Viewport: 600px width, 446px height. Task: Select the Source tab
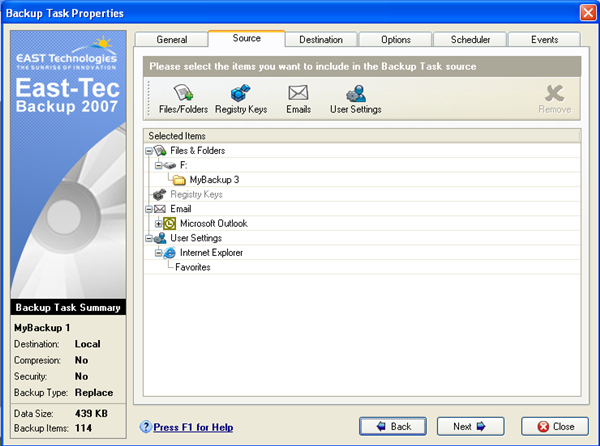pyautogui.click(x=246, y=38)
